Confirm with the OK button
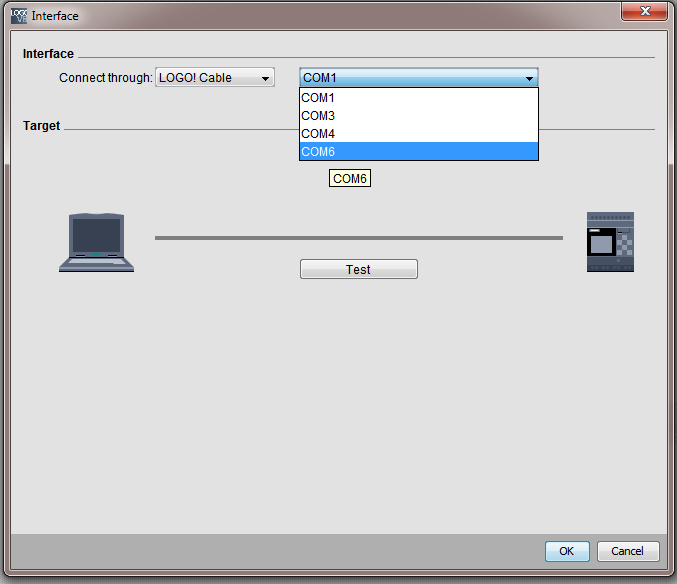 pyautogui.click(x=567, y=551)
